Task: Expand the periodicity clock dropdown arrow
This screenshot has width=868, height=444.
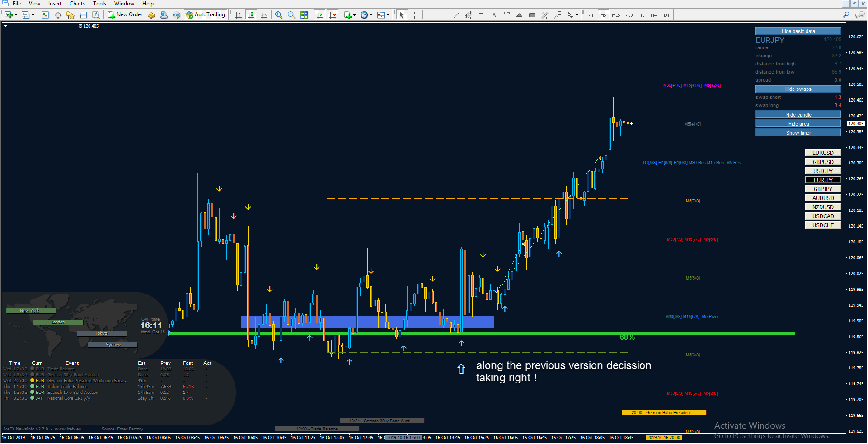Action: (x=371, y=15)
